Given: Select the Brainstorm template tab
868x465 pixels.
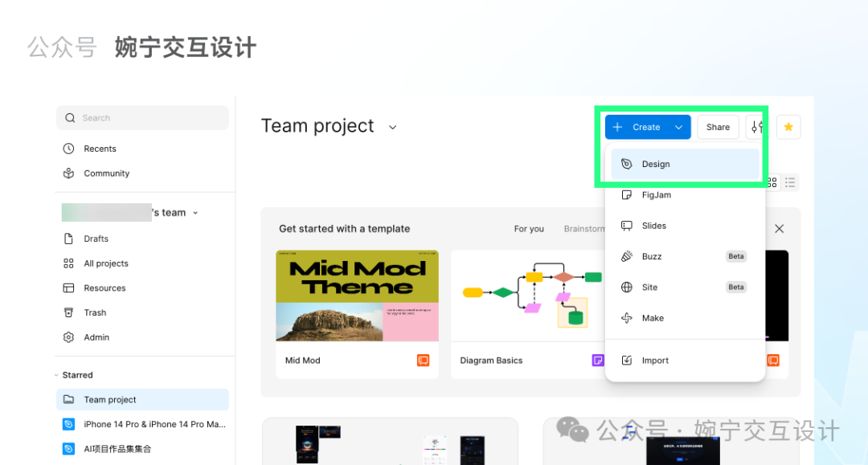Looking at the screenshot, I should pos(584,229).
